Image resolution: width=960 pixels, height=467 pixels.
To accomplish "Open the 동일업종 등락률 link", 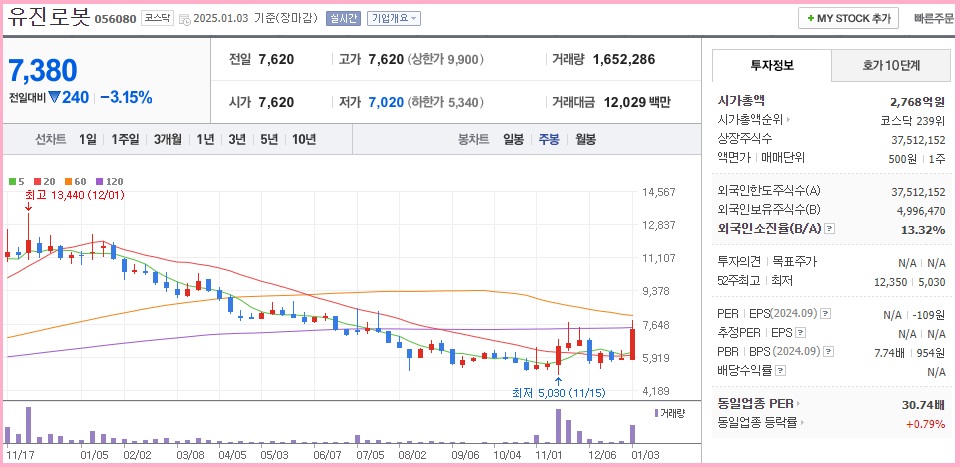I will (x=757, y=422).
